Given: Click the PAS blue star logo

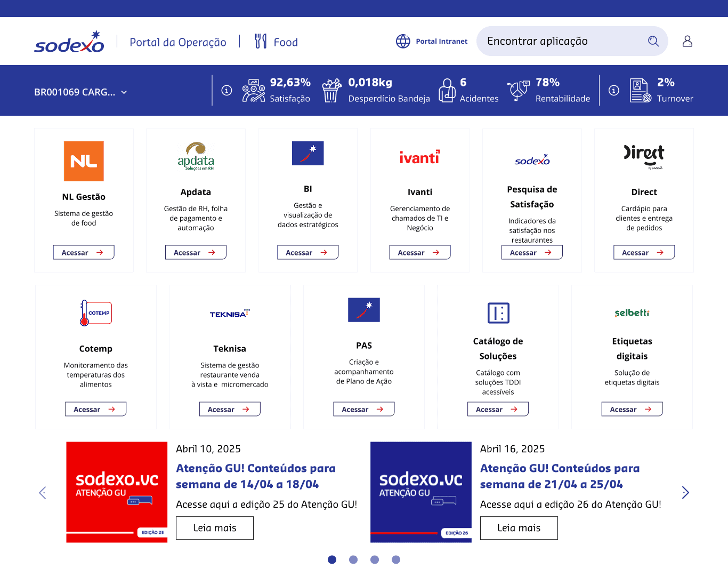Looking at the screenshot, I should (x=364, y=310).
